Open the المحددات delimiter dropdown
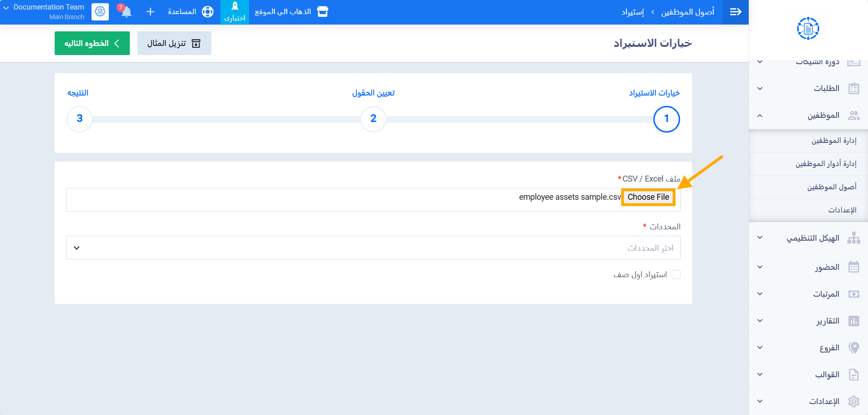 coord(373,248)
